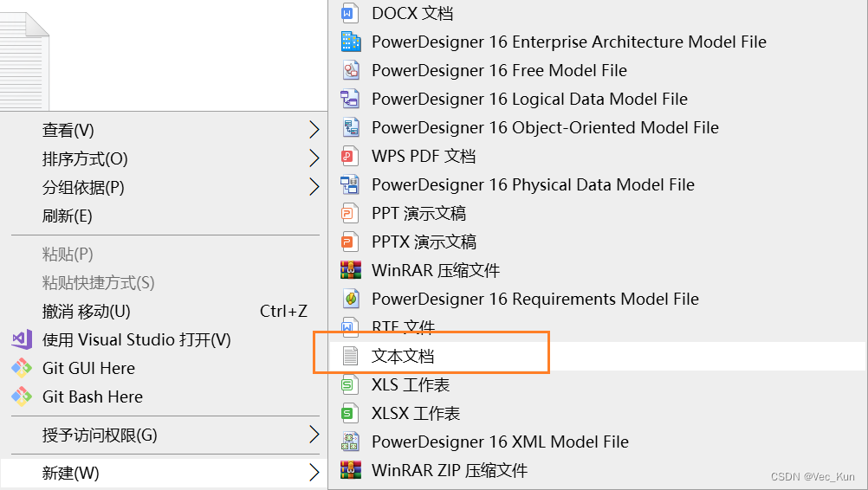This screenshot has width=868, height=490.
Task: Create new XLSX 工作表
Action: (x=598, y=413)
